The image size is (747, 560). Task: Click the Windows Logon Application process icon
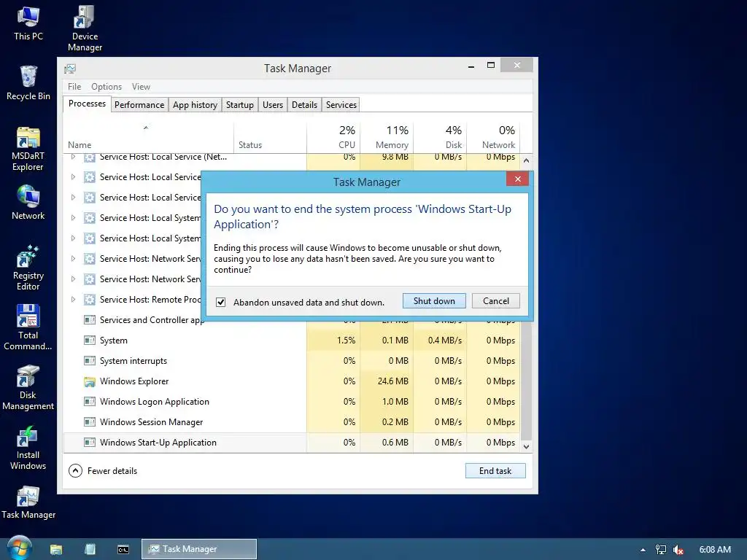pyautogui.click(x=89, y=402)
